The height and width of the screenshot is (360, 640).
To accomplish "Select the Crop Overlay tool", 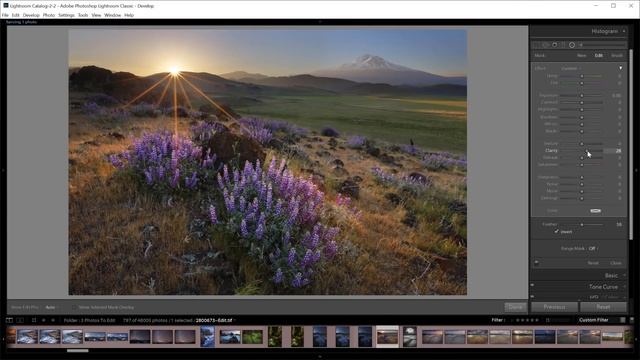I will pyautogui.click(x=538, y=45).
